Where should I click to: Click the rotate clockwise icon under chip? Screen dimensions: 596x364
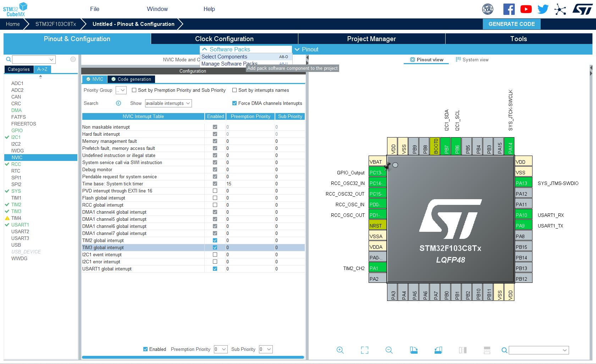tap(414, 350)
